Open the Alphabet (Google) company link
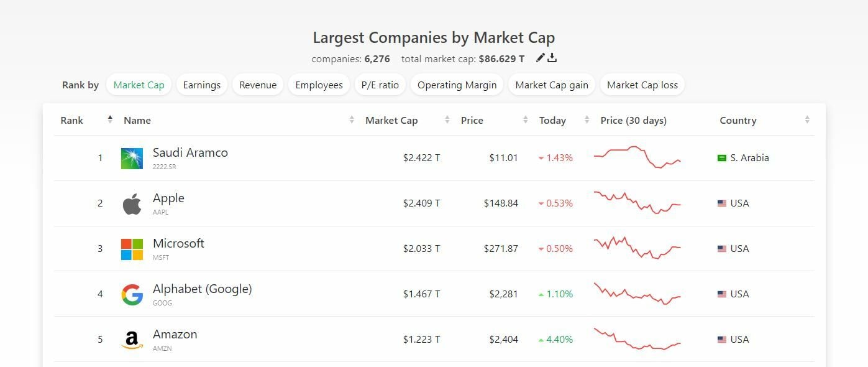Image resolution: width=868 pixels, height=367 pixels. pyautogui.click(x=202, y=289)
